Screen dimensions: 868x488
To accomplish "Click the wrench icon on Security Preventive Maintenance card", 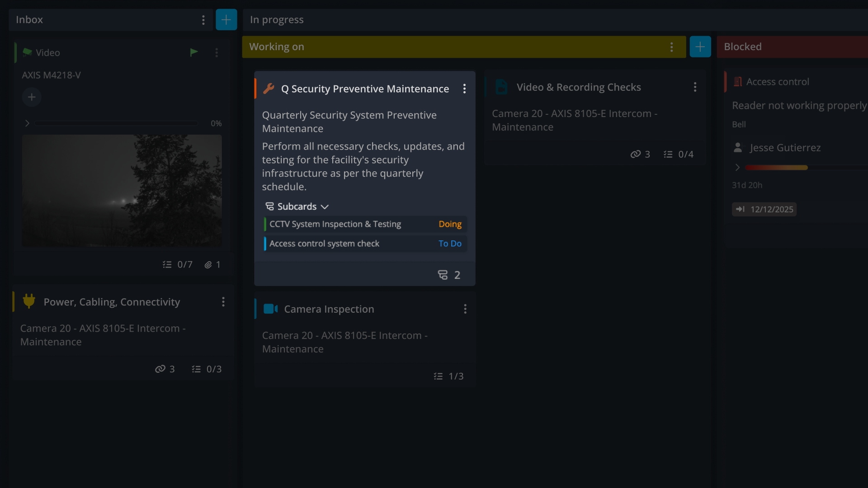I will coord(269,89).
